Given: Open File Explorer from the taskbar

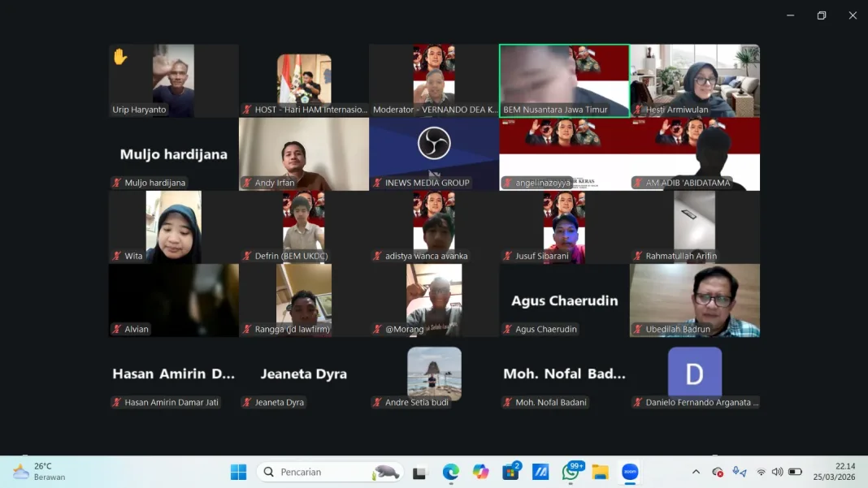Looking at the screenshot, I should [x=600, y=472].
